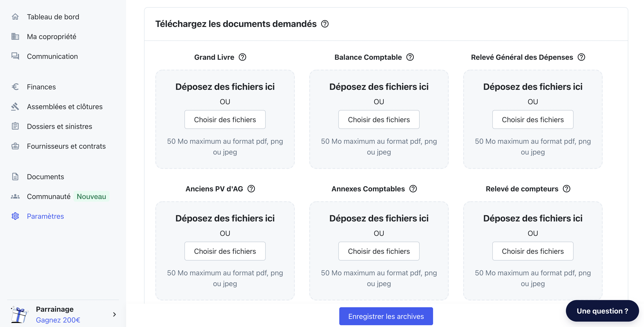Click the Assemblées et clôtures gavel icon
Viewport: 644px width, 327px height.
click(x=15, y=107)
